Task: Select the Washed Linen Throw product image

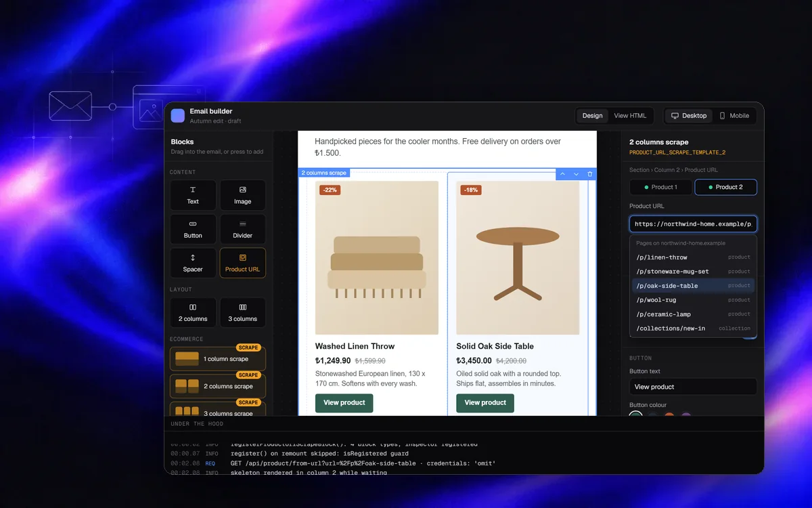Action: 377,257
